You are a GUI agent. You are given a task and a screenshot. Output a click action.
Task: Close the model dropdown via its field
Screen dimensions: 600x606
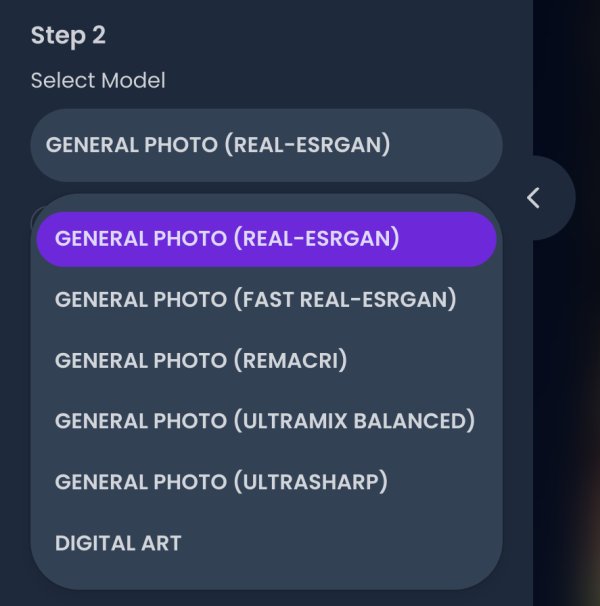coord(266,145)
